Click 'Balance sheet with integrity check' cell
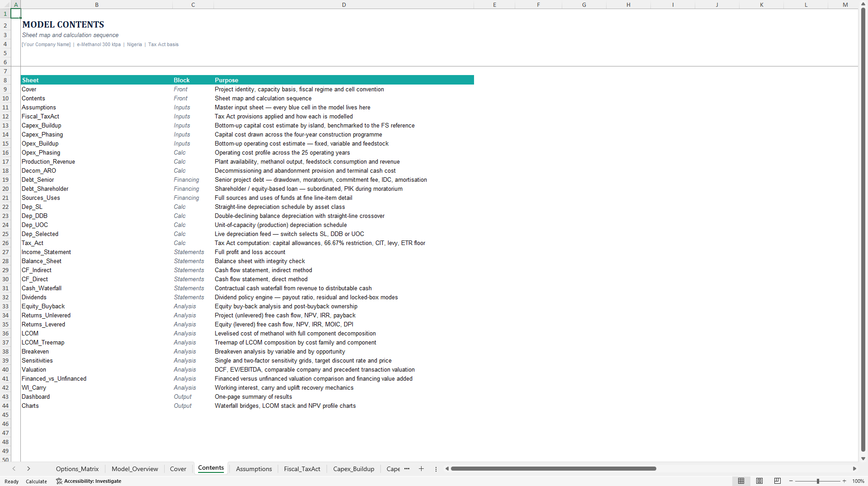 point(344,261)
